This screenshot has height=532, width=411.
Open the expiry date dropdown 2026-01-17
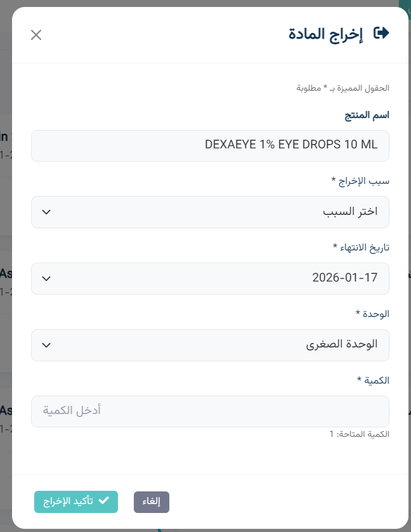click(x=210, y=278)
